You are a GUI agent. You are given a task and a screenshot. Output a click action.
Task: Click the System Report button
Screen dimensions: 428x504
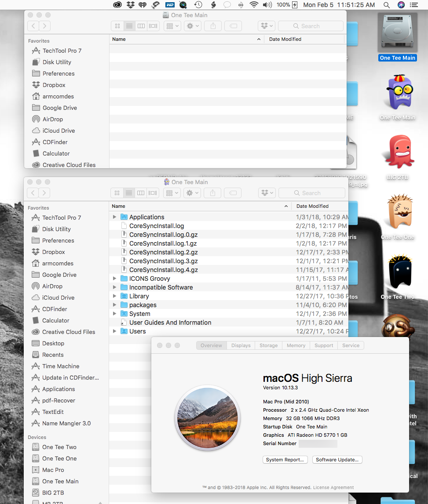(x=285, y=460)
